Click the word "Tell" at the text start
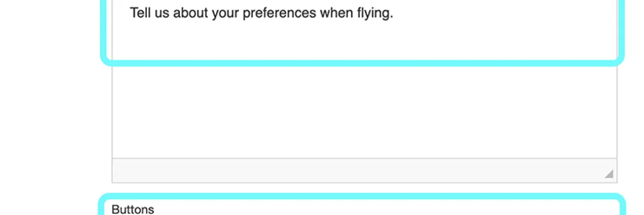This screenshot has height=215, width=644. click(x=139, y=13)
